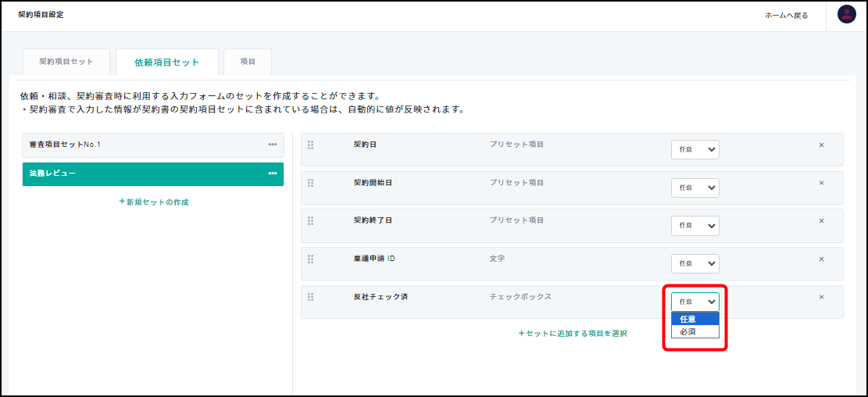Click the 文字 type label

click(497, 259)
